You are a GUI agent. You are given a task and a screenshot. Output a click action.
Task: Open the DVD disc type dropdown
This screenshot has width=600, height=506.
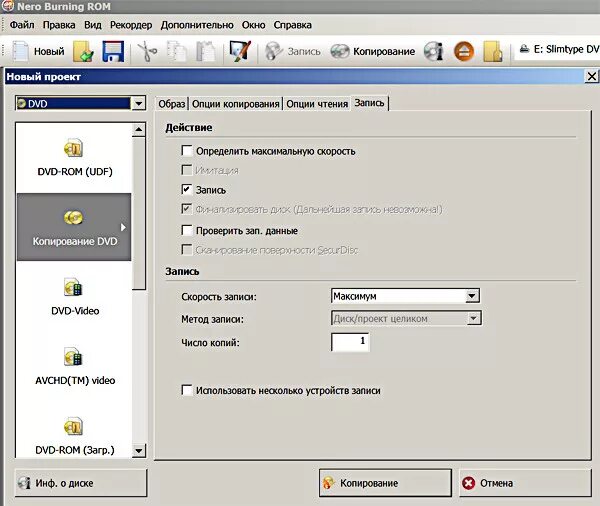(x=139, y=103)
